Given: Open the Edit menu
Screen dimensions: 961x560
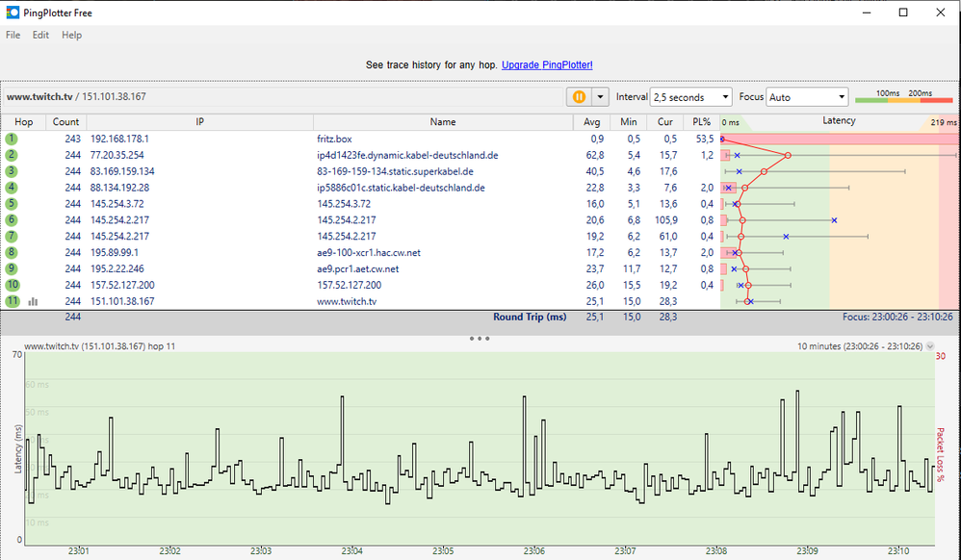Looking at the screenshot, I should 40,35.
